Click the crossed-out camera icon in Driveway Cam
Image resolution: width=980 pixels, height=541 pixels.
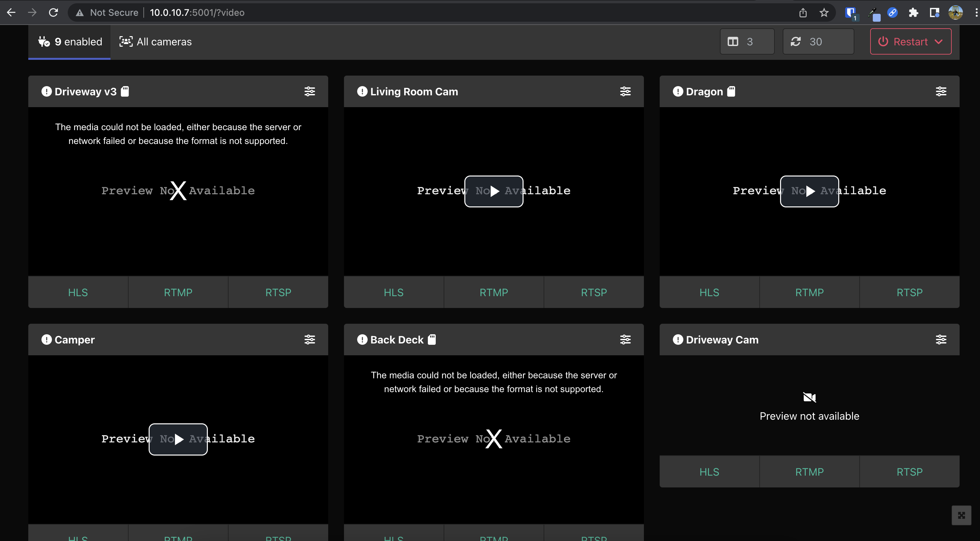pyautogui.click(x=810, y=397)
